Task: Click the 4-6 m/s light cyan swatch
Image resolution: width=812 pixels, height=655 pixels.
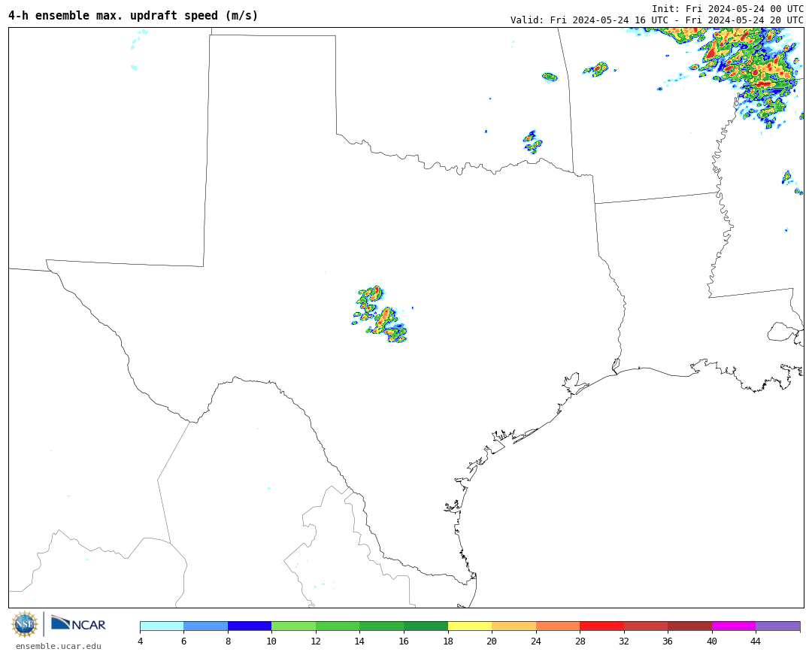Action: [162, 626]
